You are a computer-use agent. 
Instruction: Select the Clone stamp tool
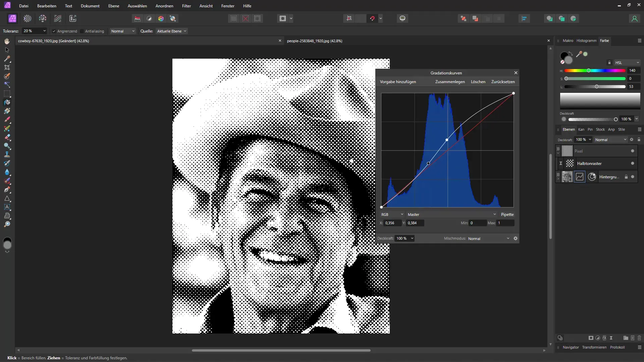[x=7, y=155]
